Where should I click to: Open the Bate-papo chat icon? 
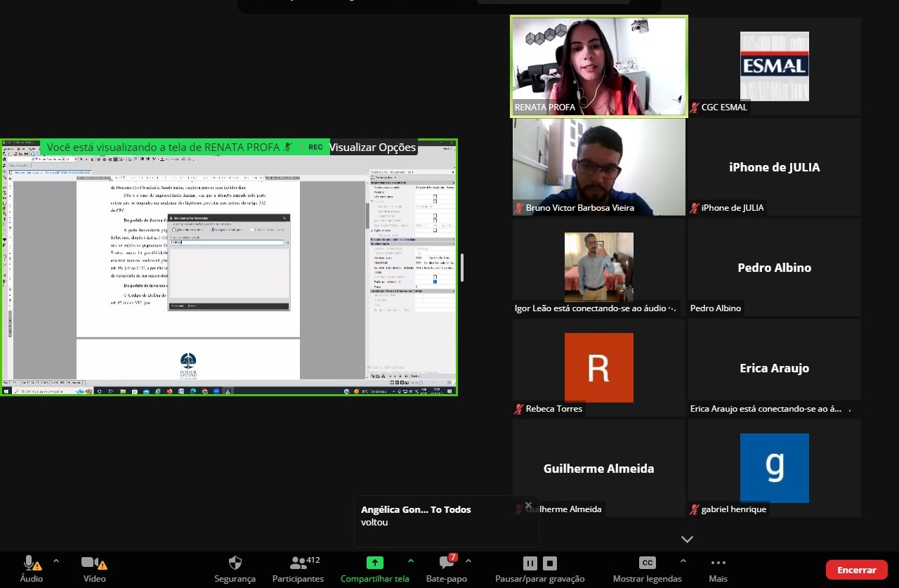click(x=446, y=563)
